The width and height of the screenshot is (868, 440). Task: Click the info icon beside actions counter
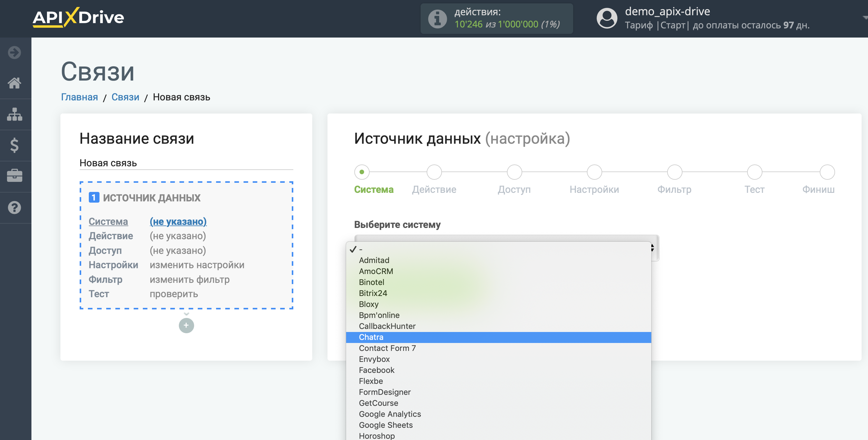[437, 19]
